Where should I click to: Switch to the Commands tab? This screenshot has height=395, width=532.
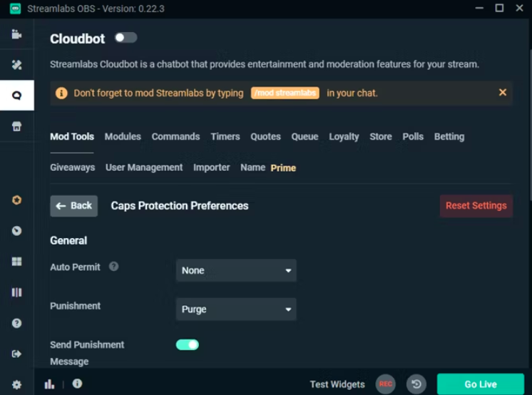[175, 136]
